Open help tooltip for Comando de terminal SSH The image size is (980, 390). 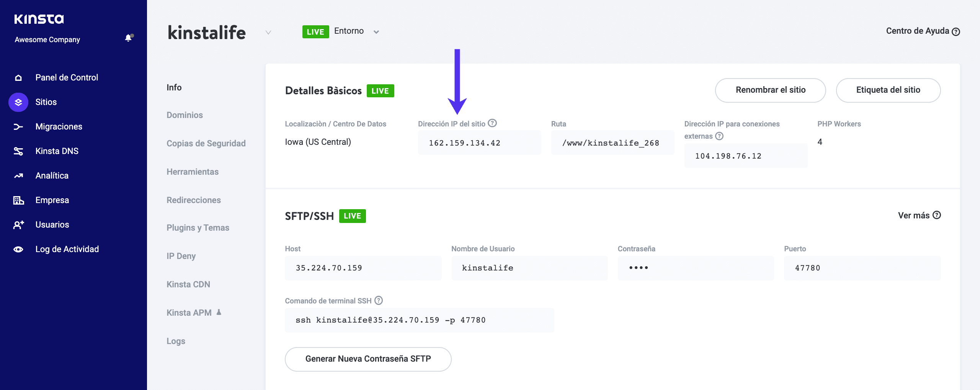click(379, 301)
